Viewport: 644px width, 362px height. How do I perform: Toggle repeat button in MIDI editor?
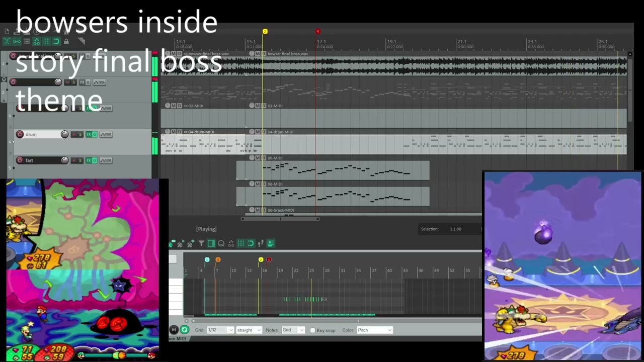pos(185,330)
